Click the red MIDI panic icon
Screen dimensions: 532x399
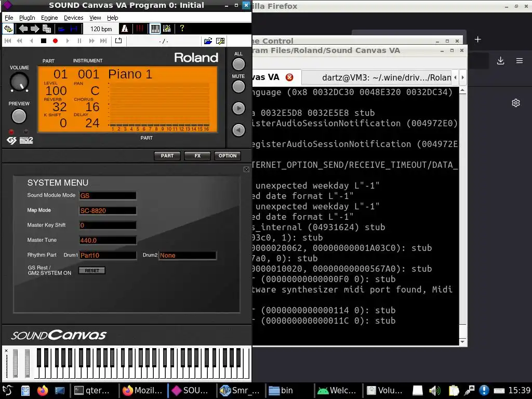pos(139,29)
